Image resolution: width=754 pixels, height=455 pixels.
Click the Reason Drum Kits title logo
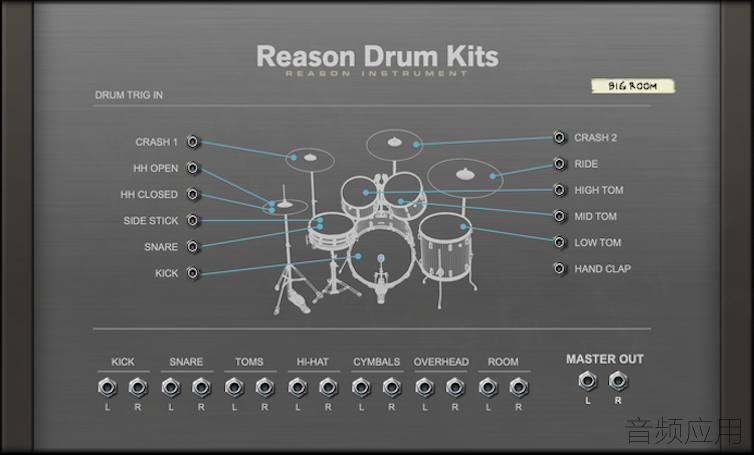click(377, 56)
